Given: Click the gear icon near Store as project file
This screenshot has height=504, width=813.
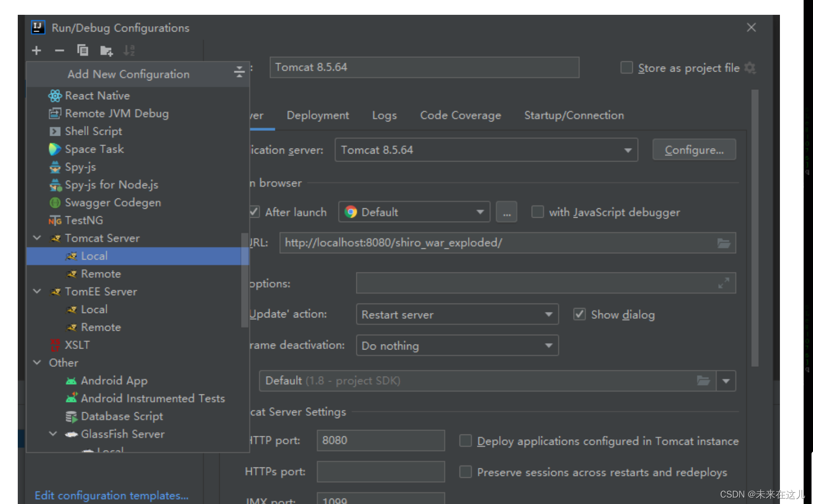Looking at the screenshot, I should click(x=751, y=69).
